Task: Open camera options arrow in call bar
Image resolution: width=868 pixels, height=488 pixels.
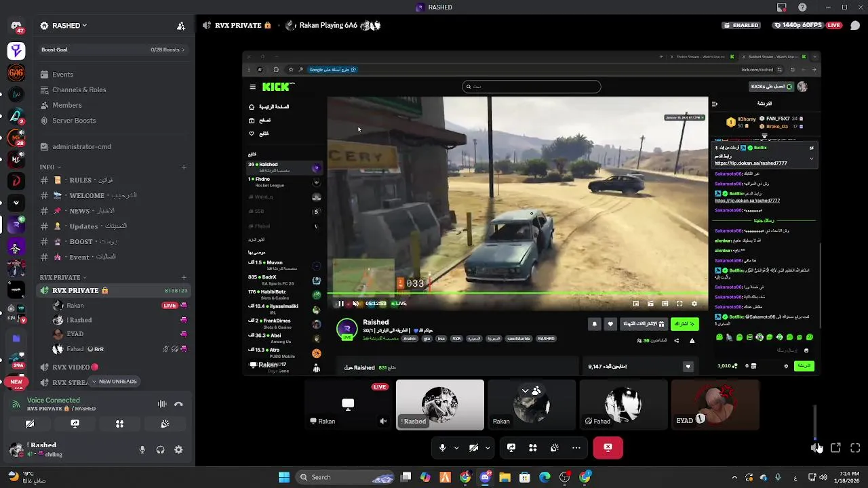Action: (488, 447)
